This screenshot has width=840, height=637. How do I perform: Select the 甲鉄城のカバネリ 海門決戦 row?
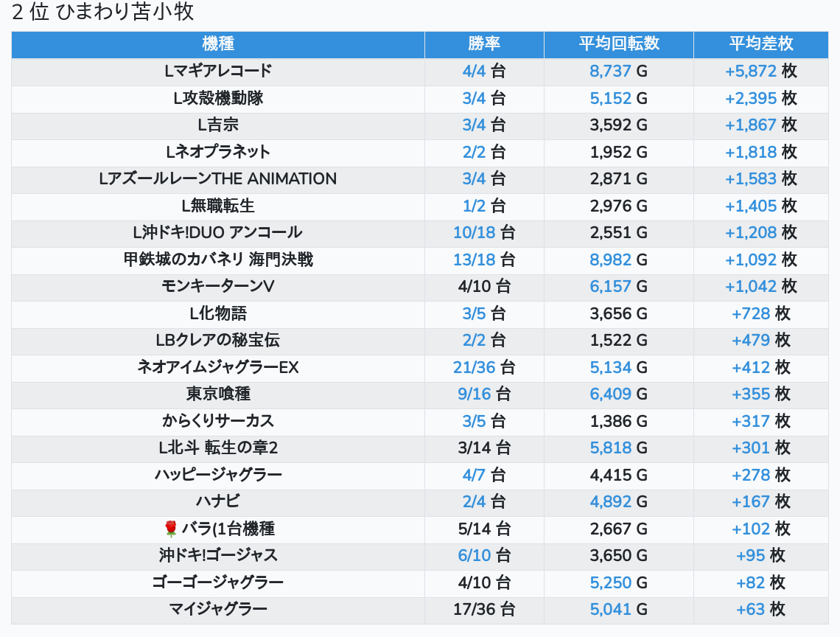pos(217,260)
